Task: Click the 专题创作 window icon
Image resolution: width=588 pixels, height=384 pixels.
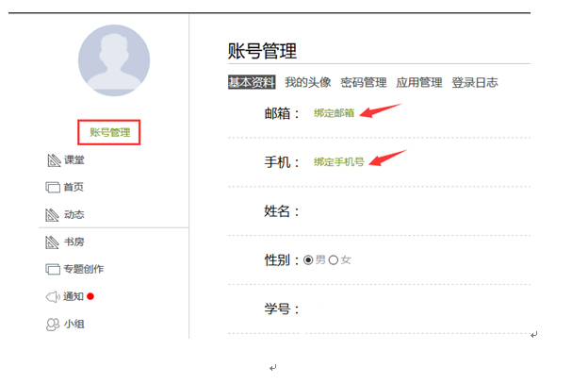Action: tap(53, 269)
